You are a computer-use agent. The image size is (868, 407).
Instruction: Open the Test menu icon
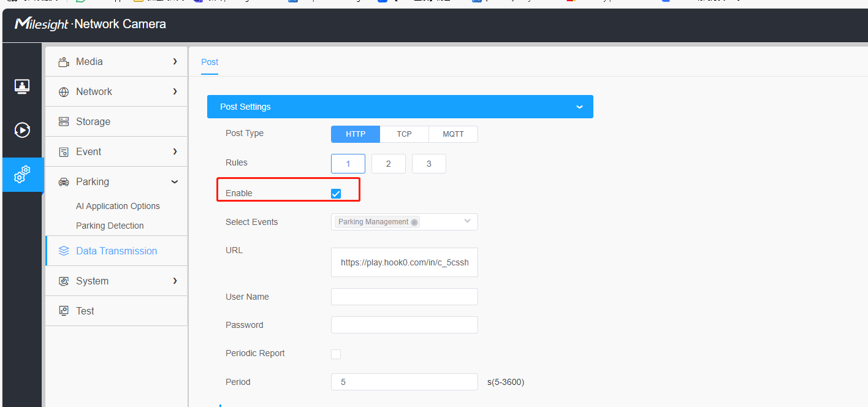click(64, 311)
